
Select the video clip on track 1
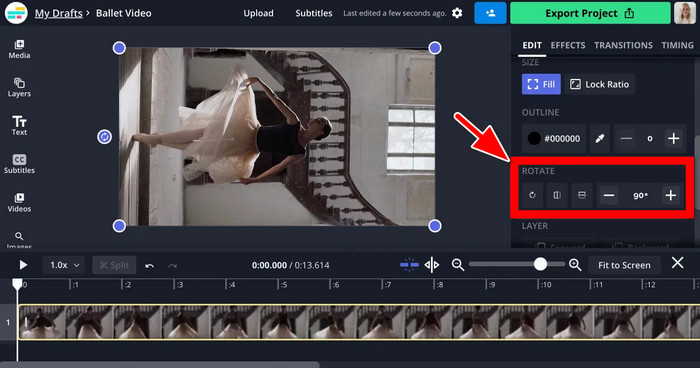pos(358,322)
